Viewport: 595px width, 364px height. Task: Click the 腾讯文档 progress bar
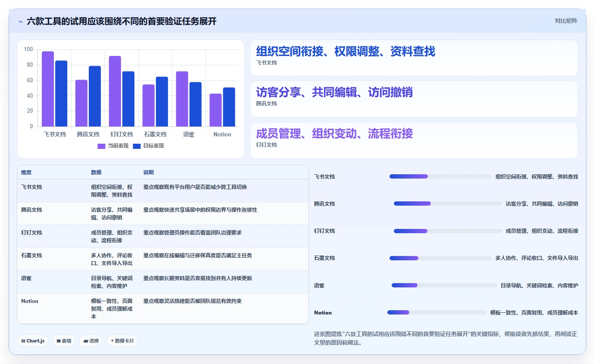[x=448, y=204]
